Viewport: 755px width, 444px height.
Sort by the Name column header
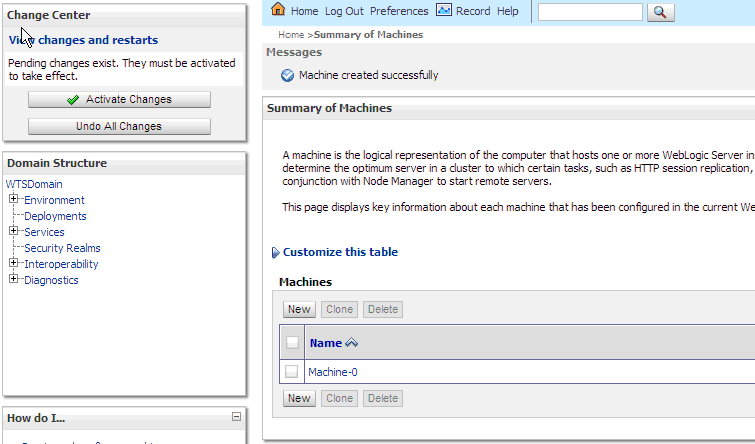click(x=325, y=343)
